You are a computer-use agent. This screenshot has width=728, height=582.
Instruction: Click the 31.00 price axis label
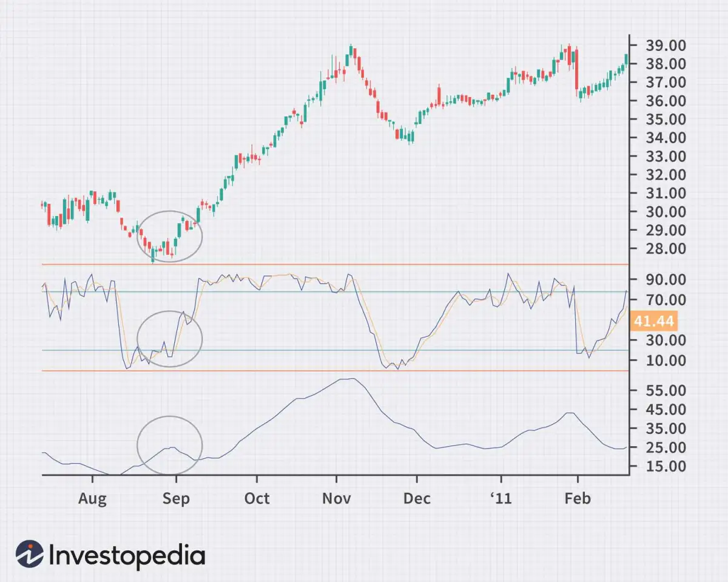tap(666, 194)
